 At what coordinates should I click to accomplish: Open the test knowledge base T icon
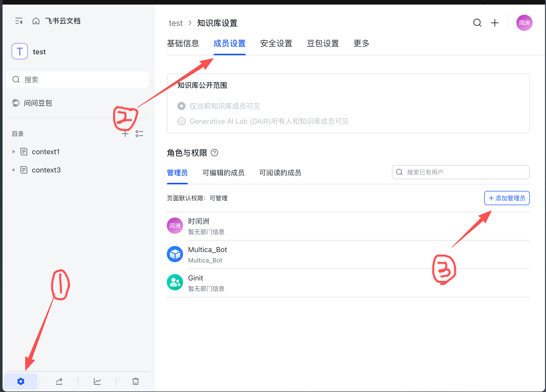pyautogui.click(x=20, y=51)
